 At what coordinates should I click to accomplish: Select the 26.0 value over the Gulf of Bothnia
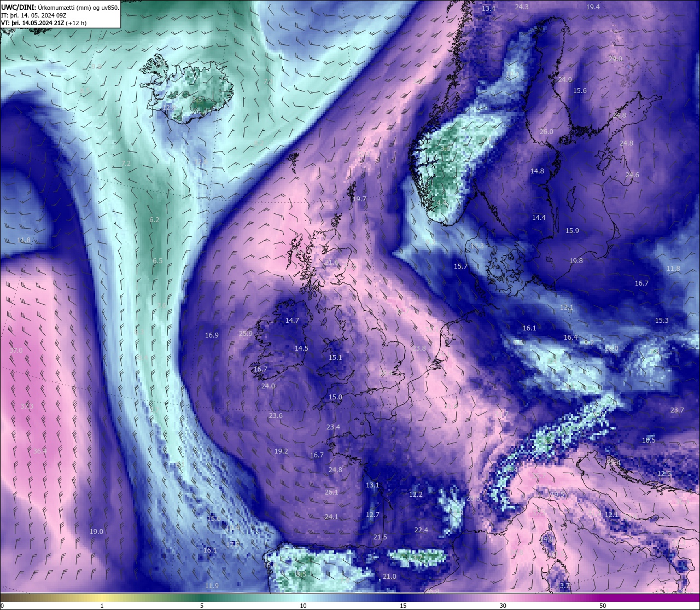pyautogui.click(x=546, y=131)
